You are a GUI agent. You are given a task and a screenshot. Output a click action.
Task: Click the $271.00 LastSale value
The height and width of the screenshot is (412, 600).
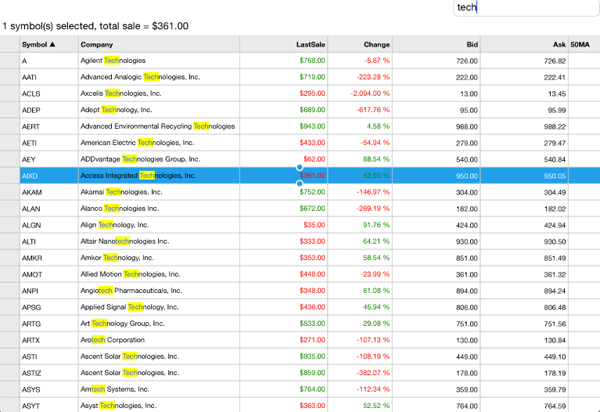[x=312, y=340]
